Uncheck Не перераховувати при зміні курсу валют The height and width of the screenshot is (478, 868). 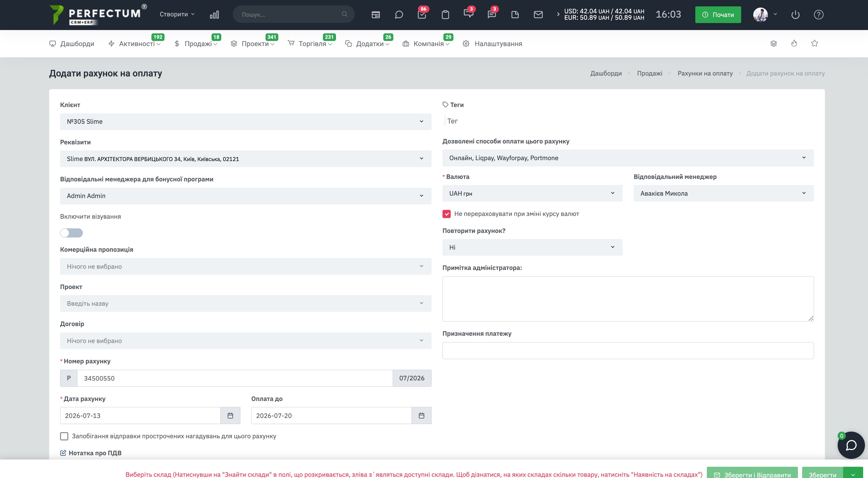446,214
